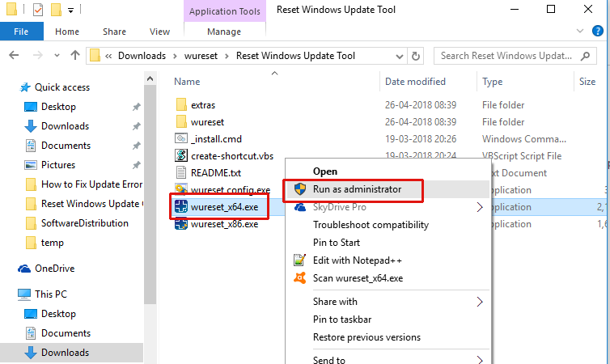Choose Edit with Notepad++

click(358, 260)
